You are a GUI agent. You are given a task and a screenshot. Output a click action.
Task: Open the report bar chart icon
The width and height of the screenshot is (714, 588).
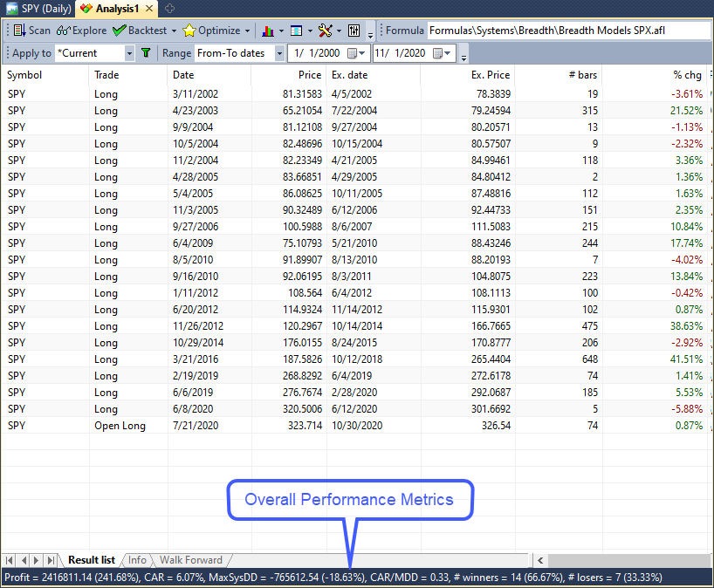click(x=268, y=31)
